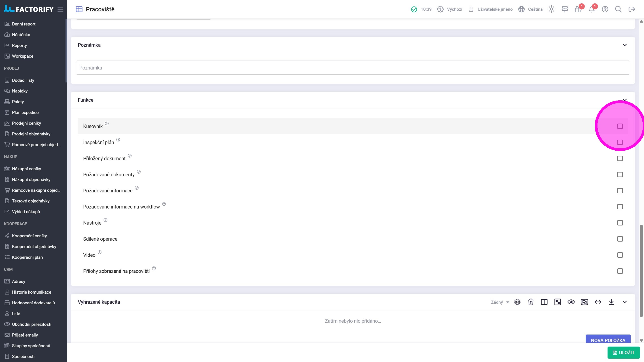Click the download arrow icon in Vyhrazené kapacita
The height and width of the screenshot is (362, 644).
[x=611, y=302]
